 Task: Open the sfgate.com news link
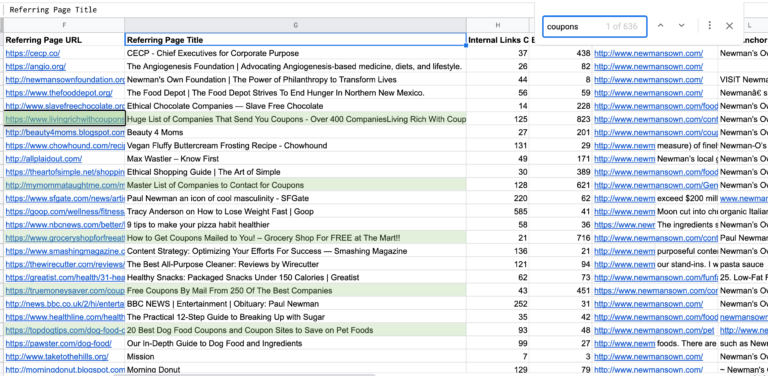pos(65,198)
